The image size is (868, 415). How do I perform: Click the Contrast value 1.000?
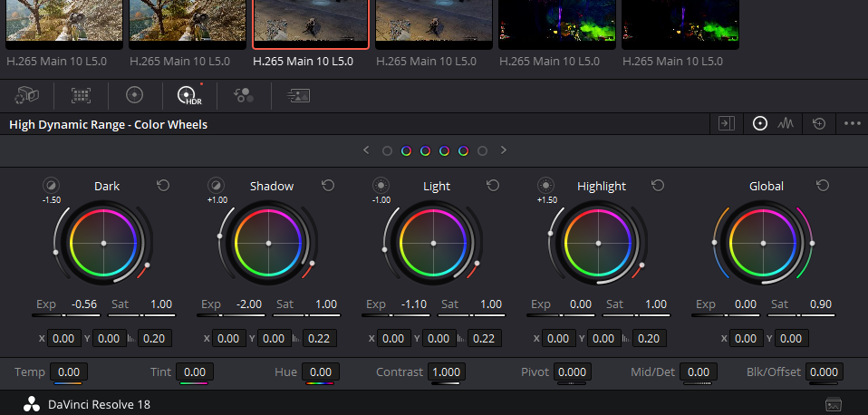pyautogui.click(x=446, y=372)
